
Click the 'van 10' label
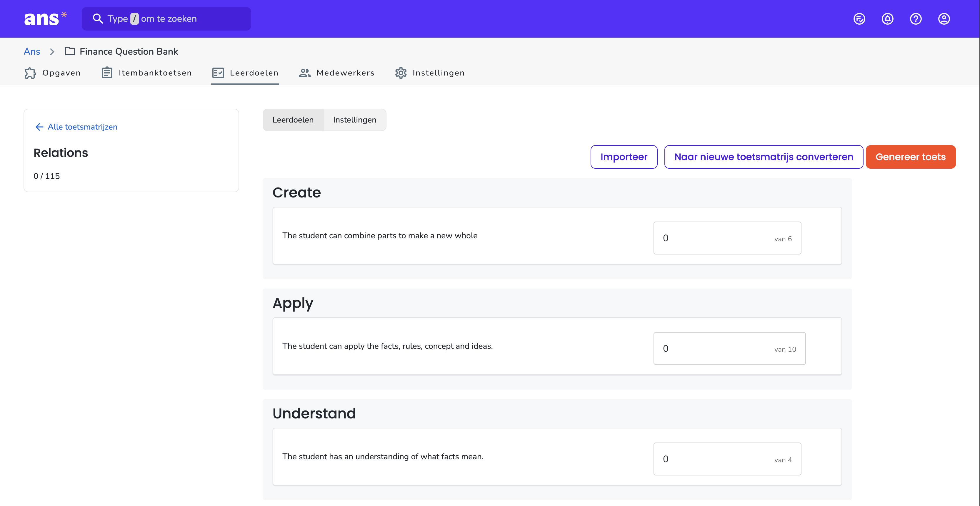(785, 349)
